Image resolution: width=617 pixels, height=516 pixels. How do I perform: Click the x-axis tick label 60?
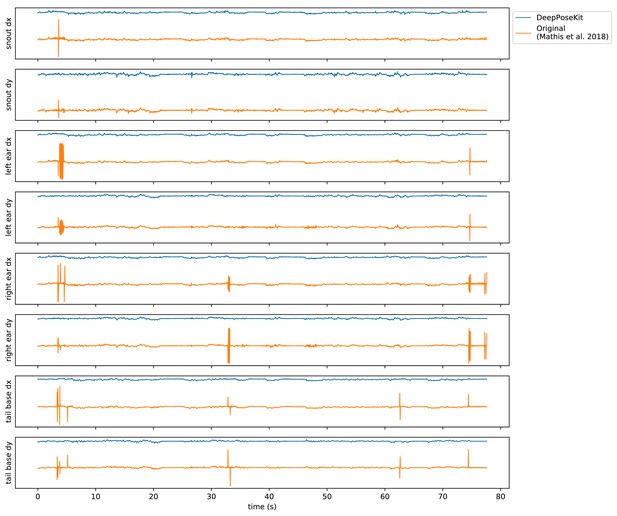[385, 496]
